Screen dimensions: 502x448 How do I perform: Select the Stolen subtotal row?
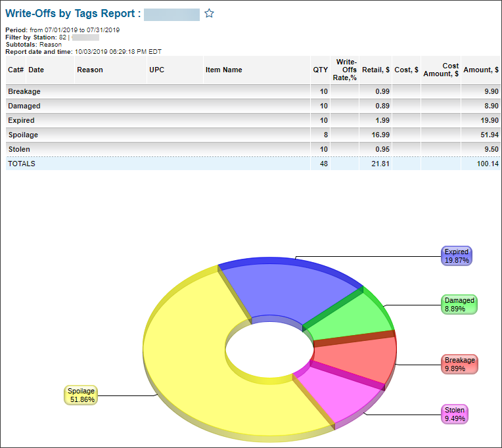tap(19, 149)
